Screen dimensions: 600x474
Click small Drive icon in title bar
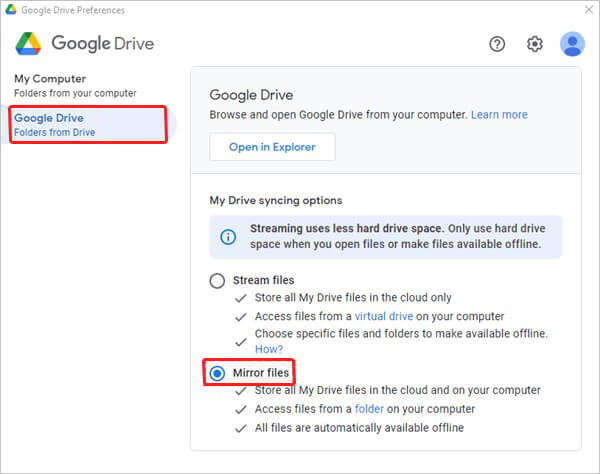pos(11,10)
